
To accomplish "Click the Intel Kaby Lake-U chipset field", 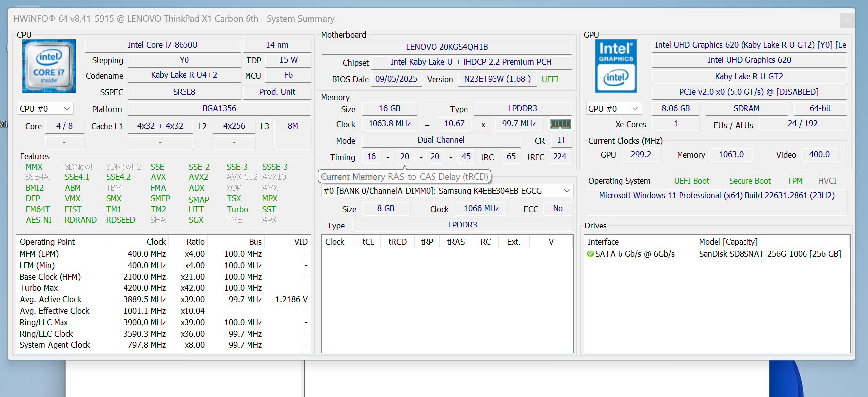I will 471,62.
